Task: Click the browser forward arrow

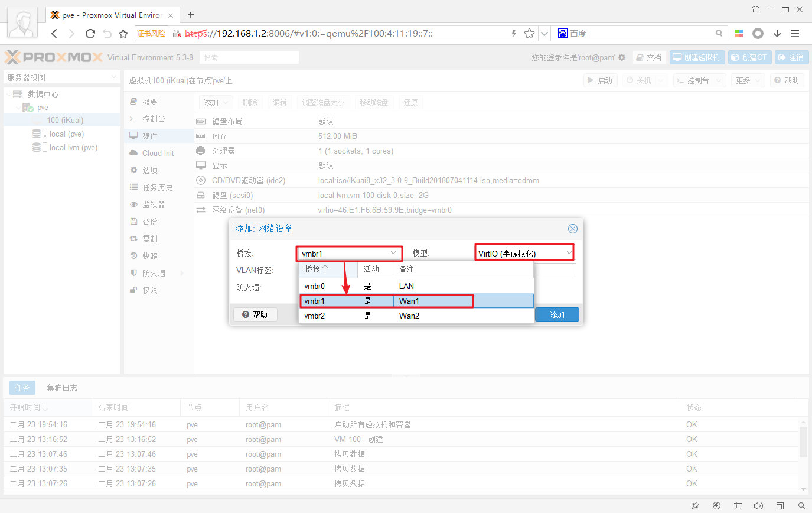Action: (x=72, y=34)
